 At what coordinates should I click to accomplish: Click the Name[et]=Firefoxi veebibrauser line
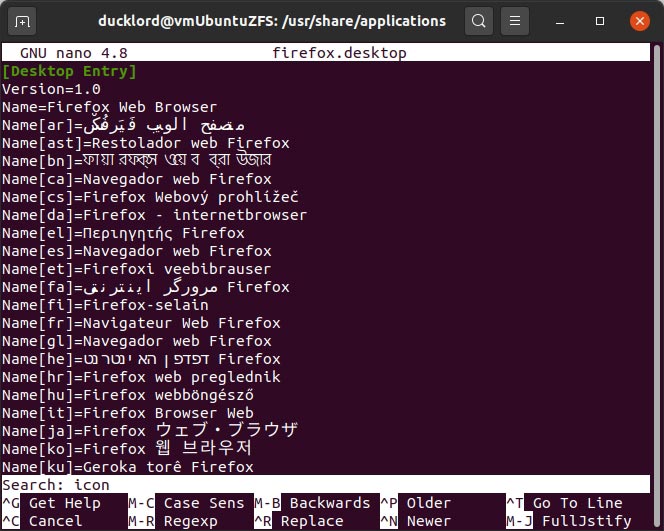click(x=137, y=269)
